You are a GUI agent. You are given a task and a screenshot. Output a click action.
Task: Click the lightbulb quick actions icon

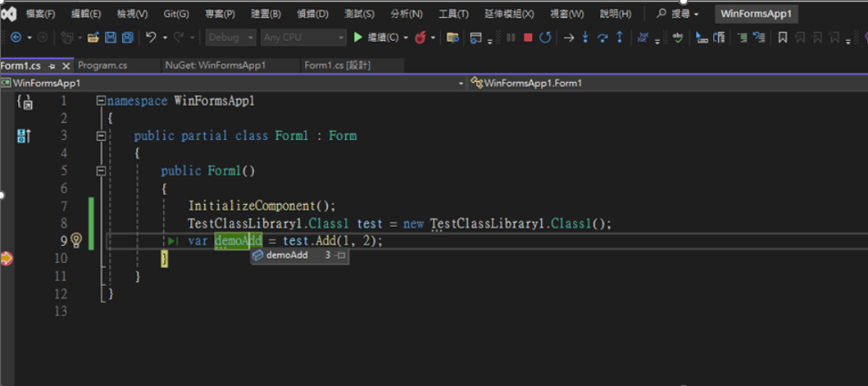[x=76, y=240]
